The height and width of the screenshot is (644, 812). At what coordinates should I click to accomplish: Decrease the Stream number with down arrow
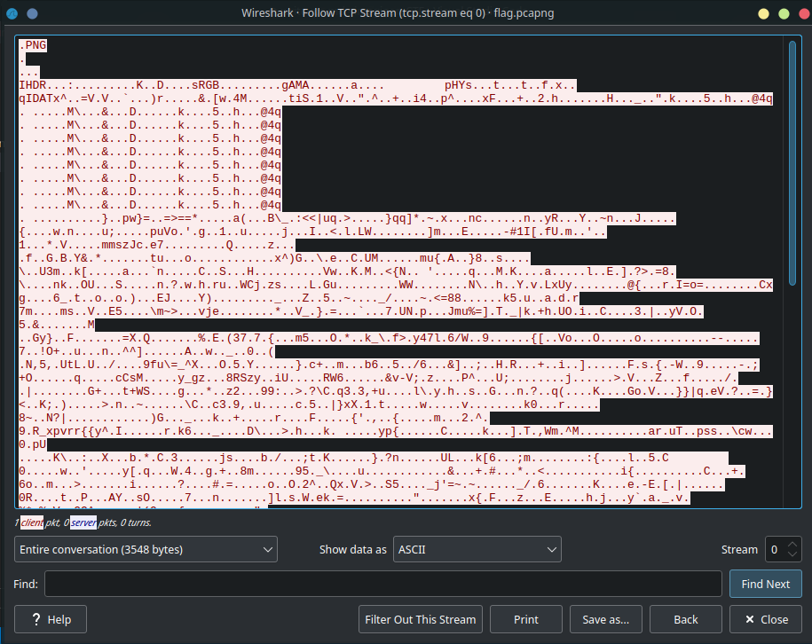pos(792,554)
